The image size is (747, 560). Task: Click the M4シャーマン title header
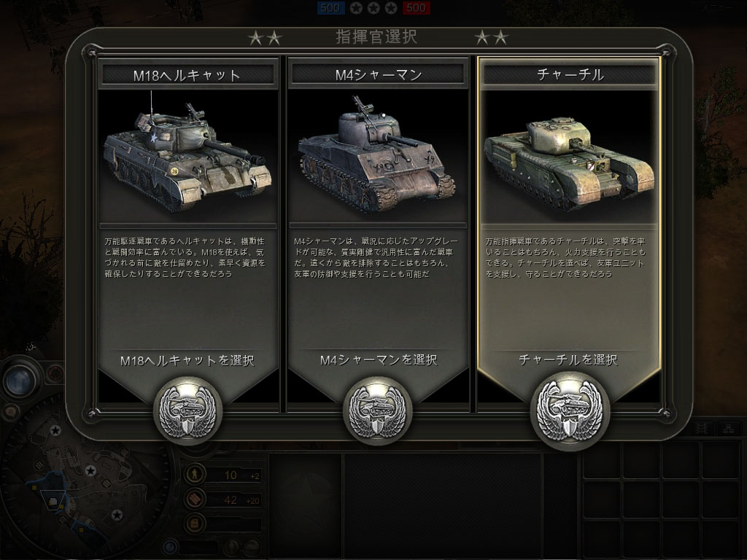click(x=379, y=74)
